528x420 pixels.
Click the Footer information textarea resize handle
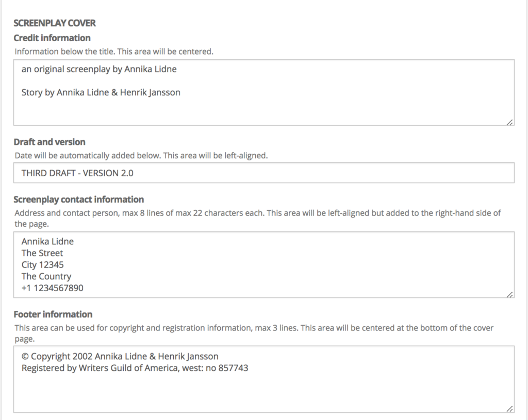(509, 409)
